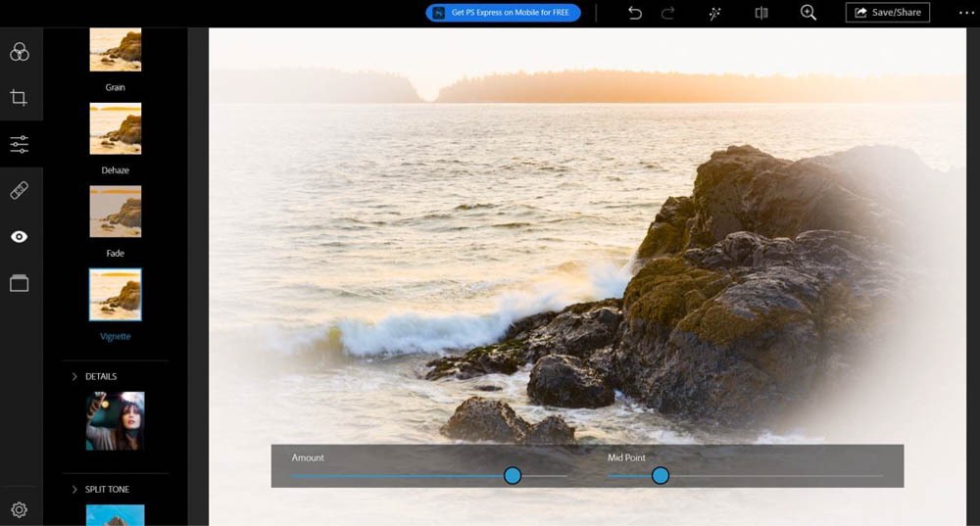
Task: Select the Vignette effect thumbnail
Action: pos(116,295)
